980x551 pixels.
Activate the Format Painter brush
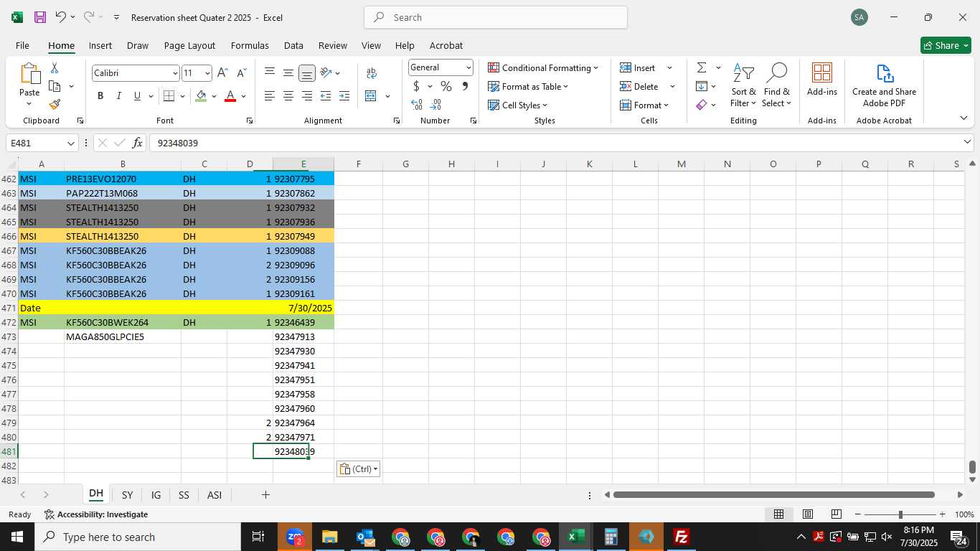coord(55,105)
